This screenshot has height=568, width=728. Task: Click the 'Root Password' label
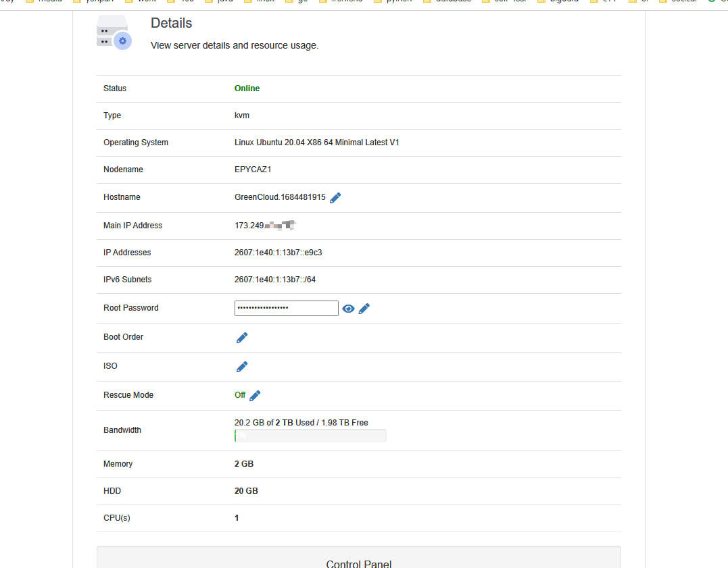[x=131, y=308]
